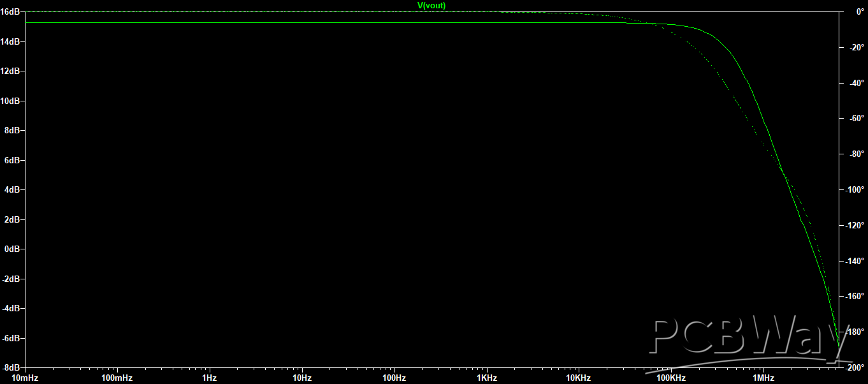Select the -200° phase axis label
The image size is (868, 384).
(854, 367)
